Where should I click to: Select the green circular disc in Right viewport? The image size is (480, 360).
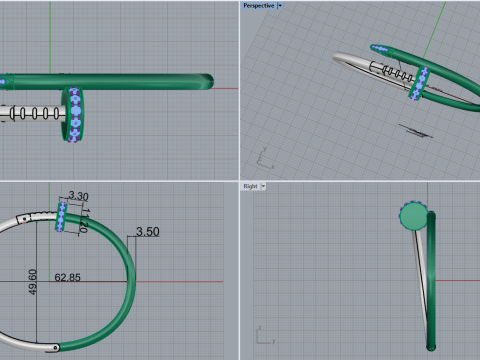(x=413, y=216)
